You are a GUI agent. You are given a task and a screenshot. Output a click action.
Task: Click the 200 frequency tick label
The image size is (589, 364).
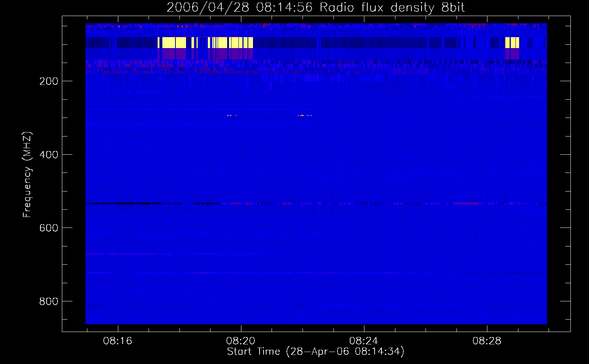tap(49, 81)
